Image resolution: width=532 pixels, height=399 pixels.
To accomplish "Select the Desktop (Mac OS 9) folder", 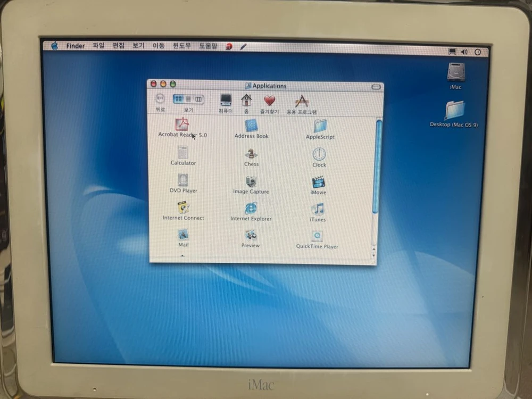I will pyautogui.click(x=455, y=110).
